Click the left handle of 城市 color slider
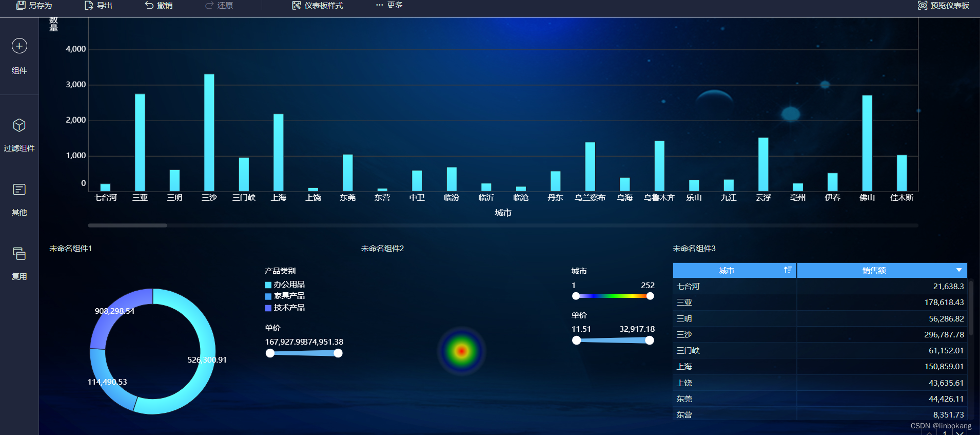 (576, 296)
